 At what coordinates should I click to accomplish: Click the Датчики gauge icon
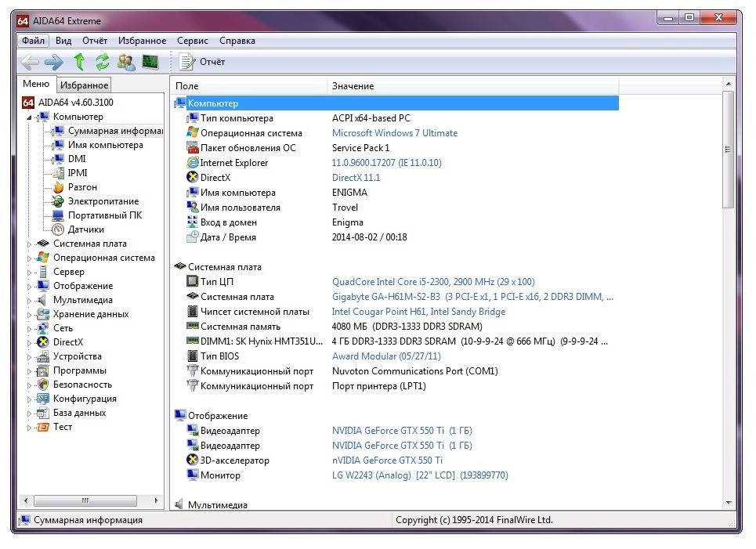tap(58, 229)
